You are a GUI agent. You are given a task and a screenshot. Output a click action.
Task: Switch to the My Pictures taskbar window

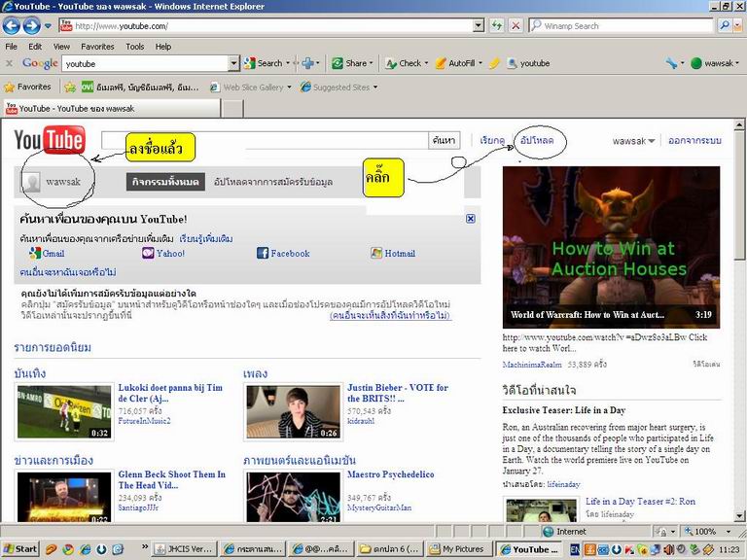point(457,549)
